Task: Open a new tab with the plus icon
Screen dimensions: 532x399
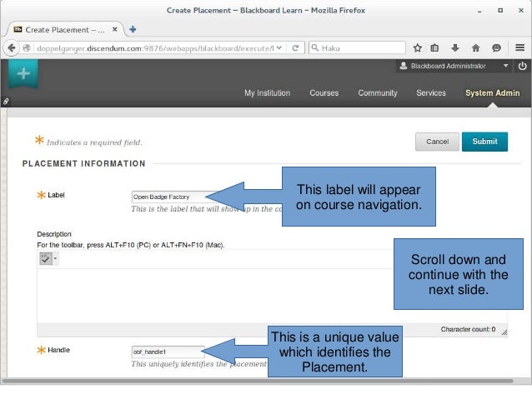Action: (x=133, y=29)
